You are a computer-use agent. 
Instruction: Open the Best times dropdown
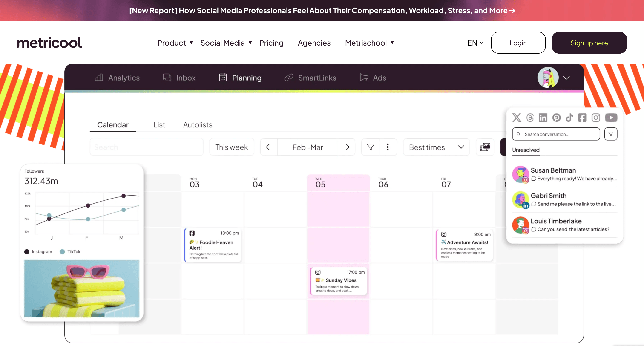pos(436,147)
